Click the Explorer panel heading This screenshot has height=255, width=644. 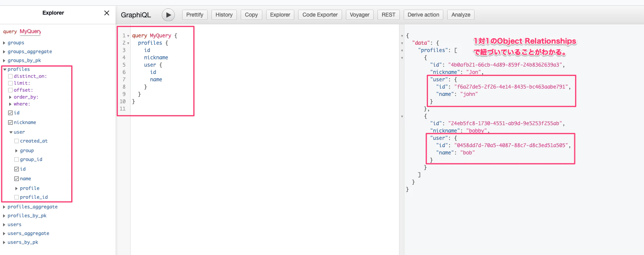click(x=53, y=13)
